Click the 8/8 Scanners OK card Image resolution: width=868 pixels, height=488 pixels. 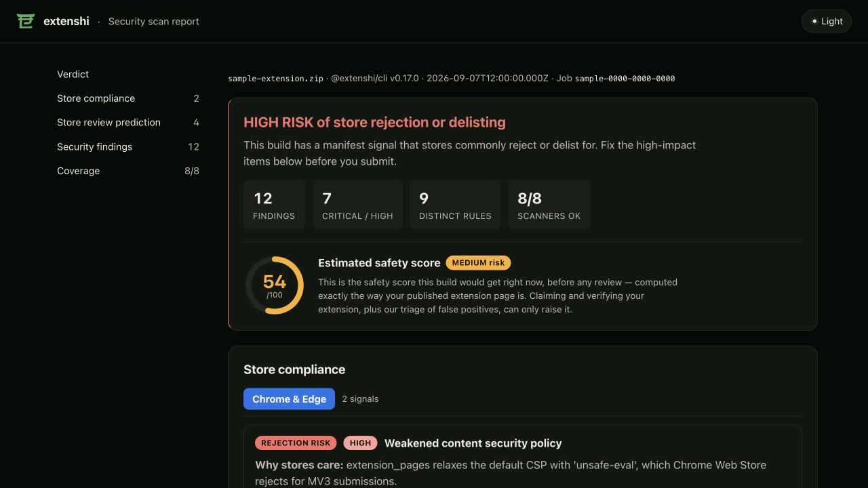point(549,205)
